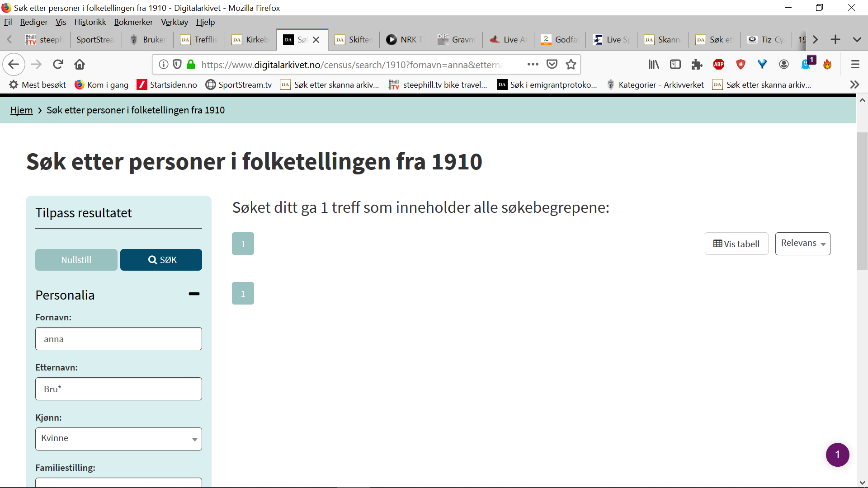The width and height of the screenshot is (868, 488).
Task: Switch to the Skifter tab
Action: [x=354, y=40]
